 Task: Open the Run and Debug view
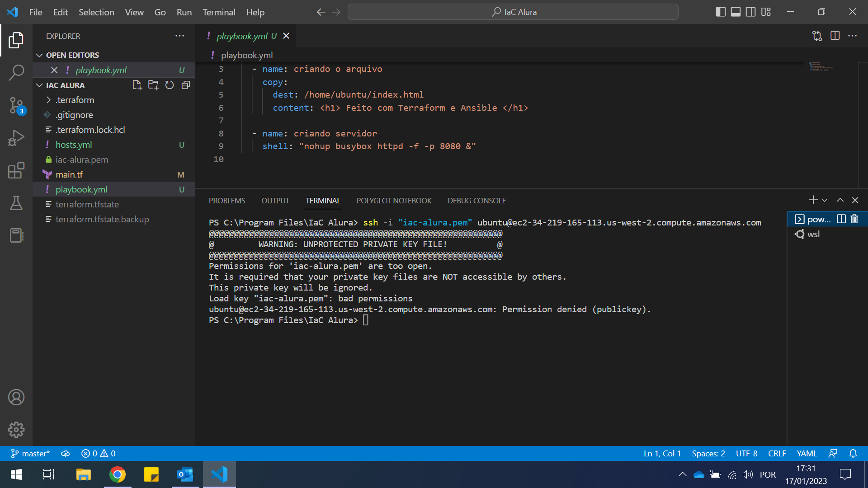click(x=16, y=138)
